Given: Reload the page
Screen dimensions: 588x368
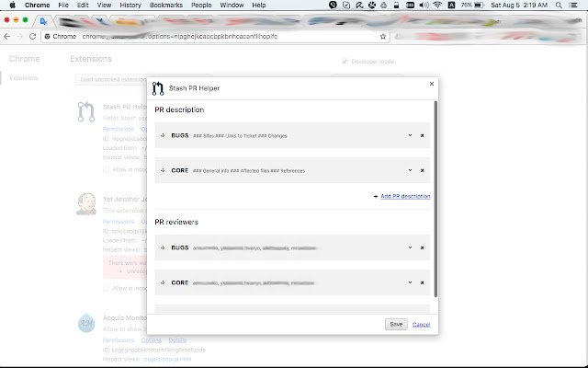Looking at the screenshot, I should click(33, 37).
